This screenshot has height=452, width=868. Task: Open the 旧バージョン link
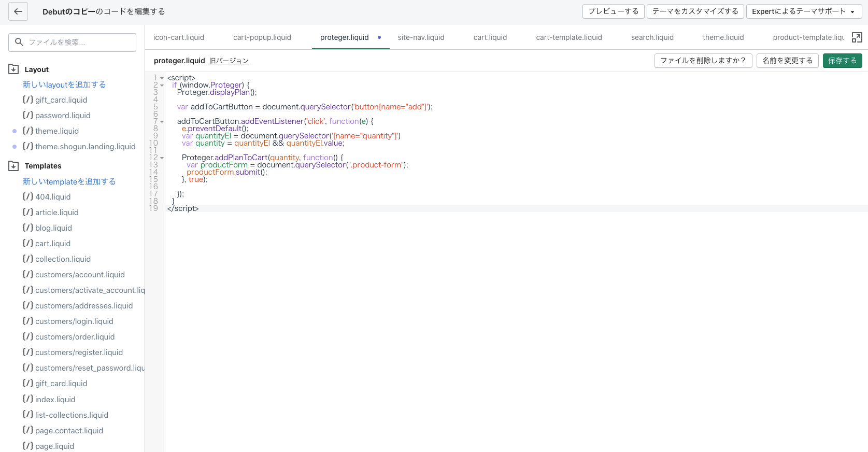(x=229, y=61)
